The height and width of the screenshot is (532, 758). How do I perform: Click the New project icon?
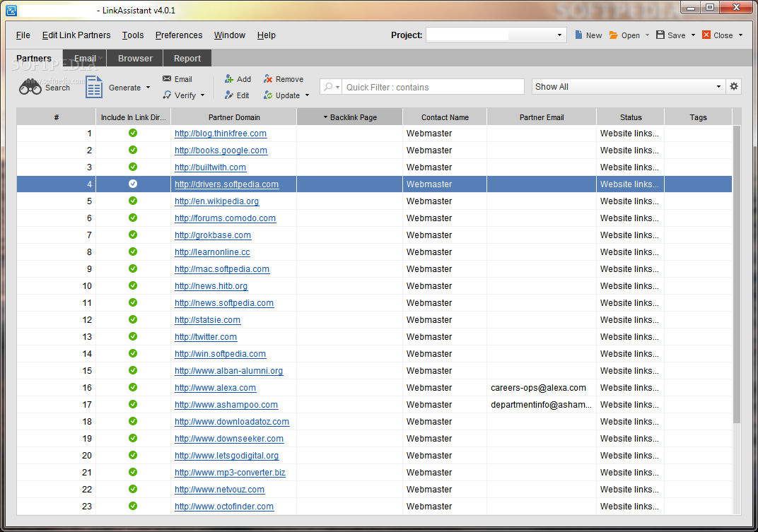point(578,35)
